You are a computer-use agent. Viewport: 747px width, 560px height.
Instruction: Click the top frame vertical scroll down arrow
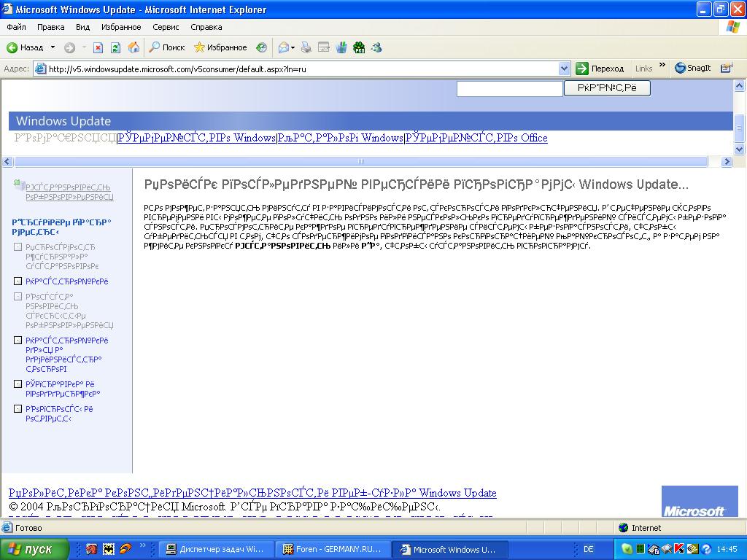coord(740,149)
